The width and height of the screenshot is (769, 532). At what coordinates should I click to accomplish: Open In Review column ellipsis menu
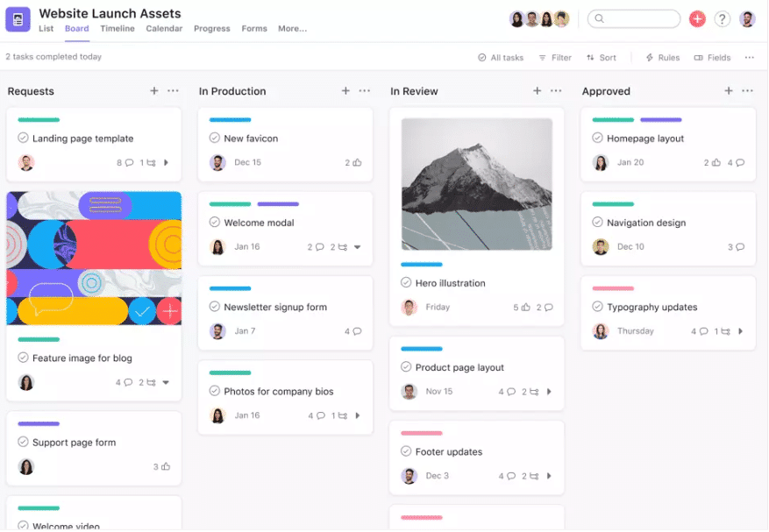click(556, 91)
